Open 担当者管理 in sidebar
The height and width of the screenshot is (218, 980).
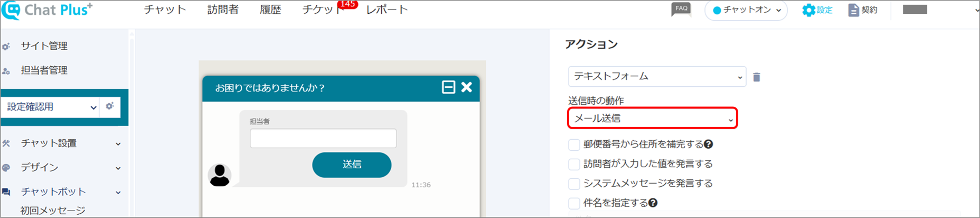(x=44, y=70)
